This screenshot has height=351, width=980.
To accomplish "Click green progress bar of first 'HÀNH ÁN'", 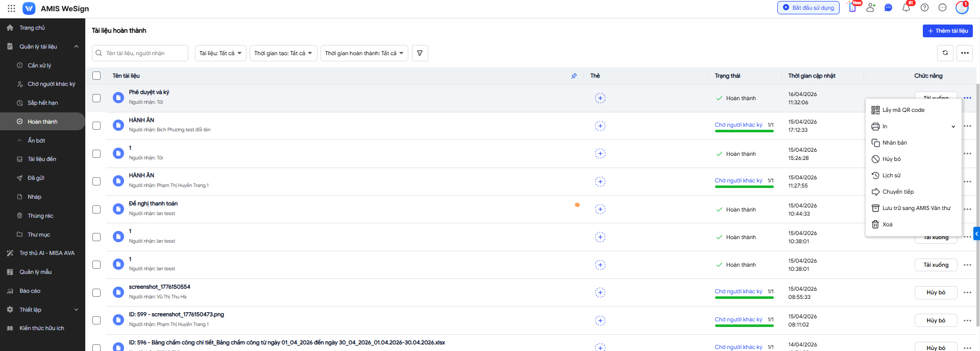I will (744, 131).
